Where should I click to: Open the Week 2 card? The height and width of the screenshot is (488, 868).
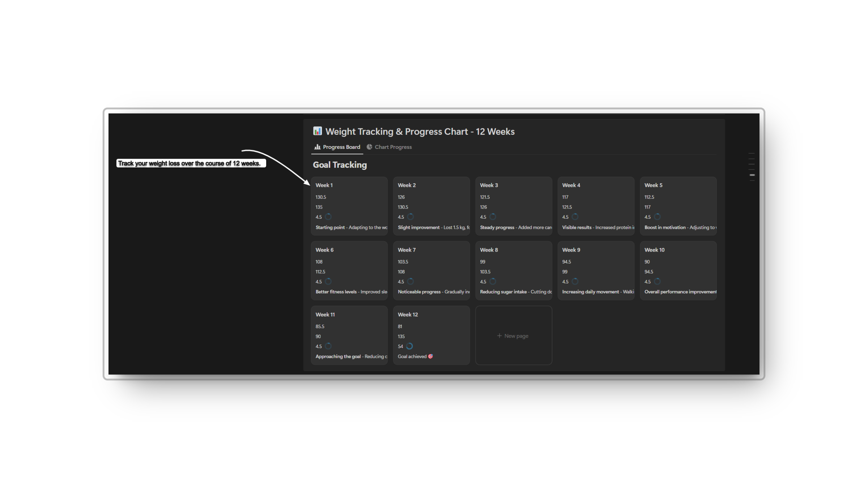click(x=431, y=206)
